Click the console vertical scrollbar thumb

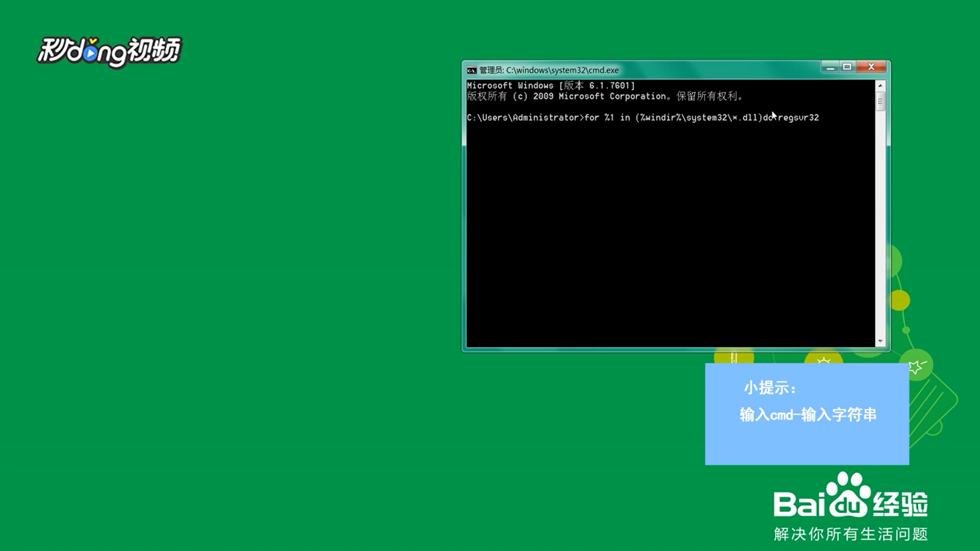tap(880, 101)
